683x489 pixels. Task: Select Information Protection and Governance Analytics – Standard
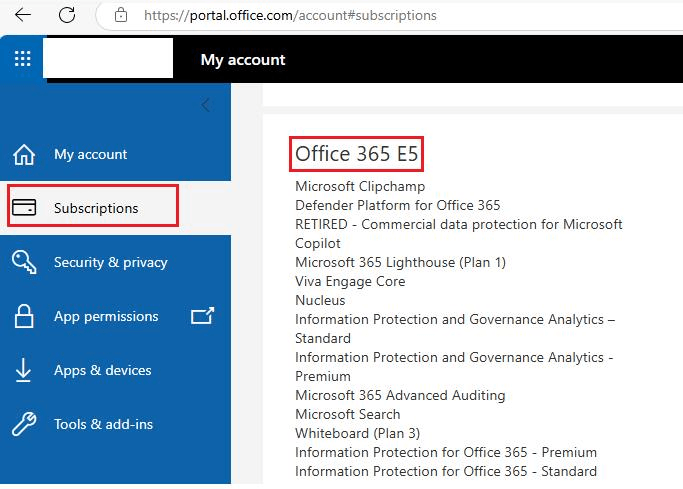click(x=455, y=329)
